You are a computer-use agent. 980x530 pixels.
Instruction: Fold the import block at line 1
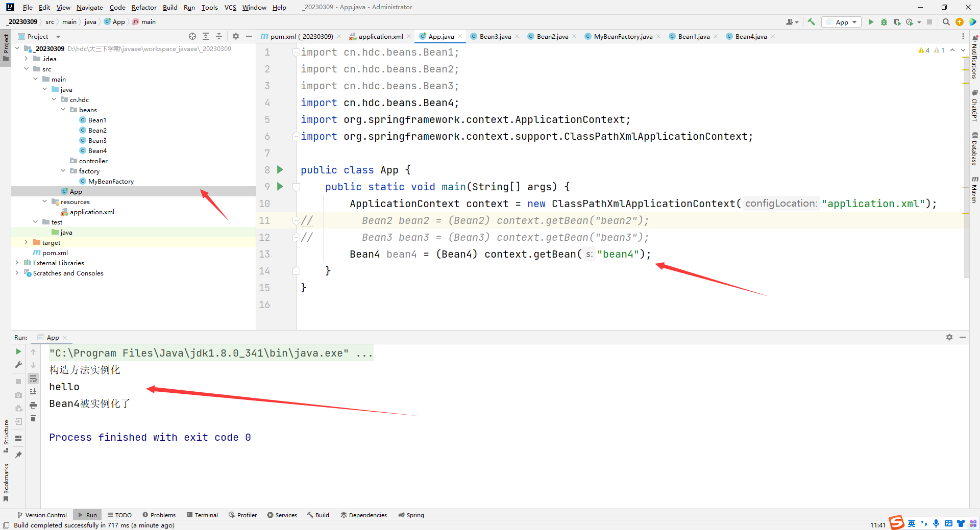[x=296, y=52]
